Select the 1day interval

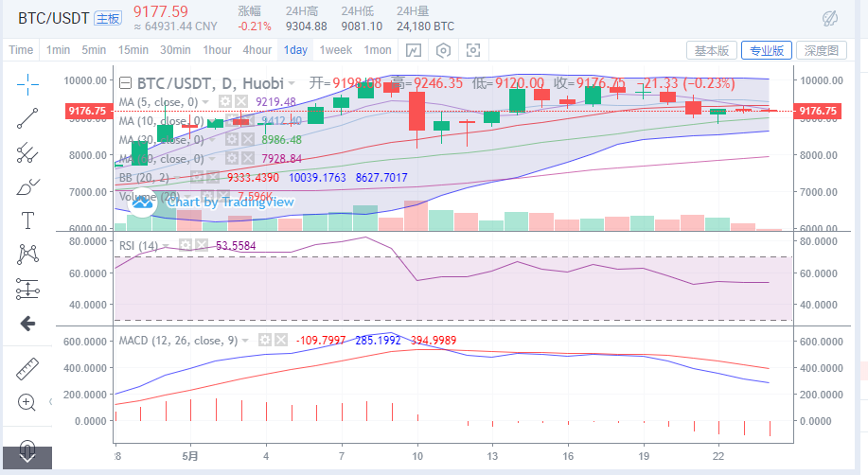(x=295, y=50)
